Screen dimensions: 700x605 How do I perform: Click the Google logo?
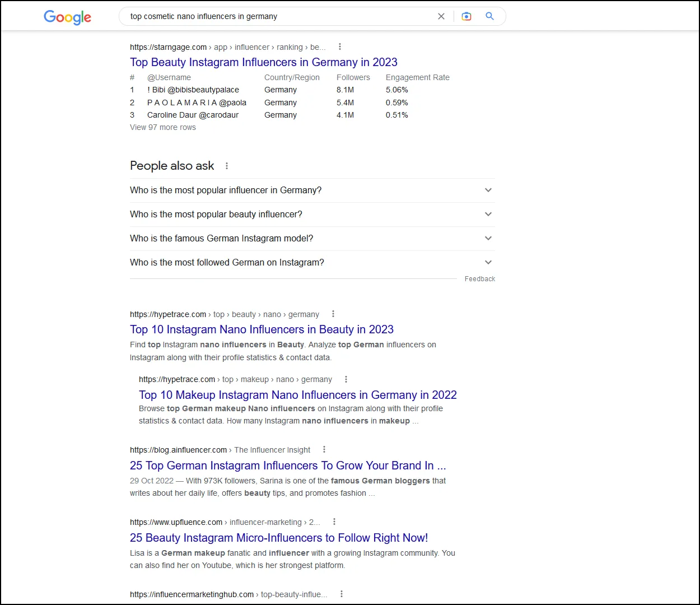pos(67,17)
